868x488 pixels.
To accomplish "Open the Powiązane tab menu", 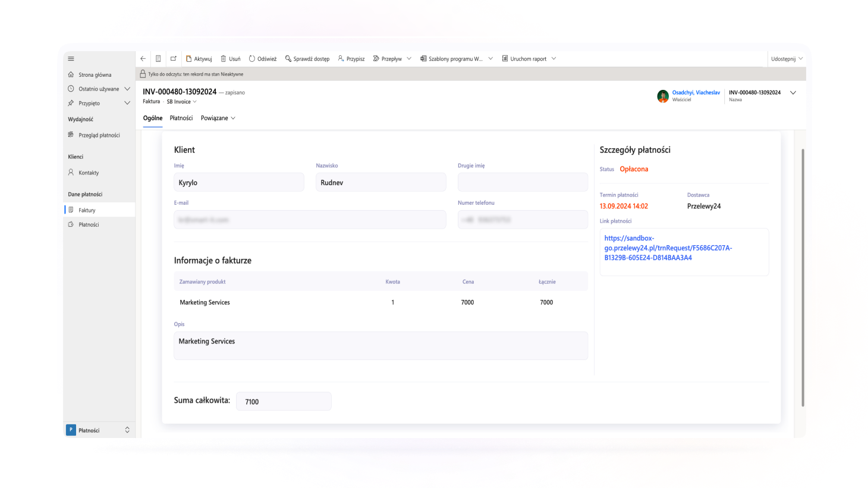I will (218, 118).
